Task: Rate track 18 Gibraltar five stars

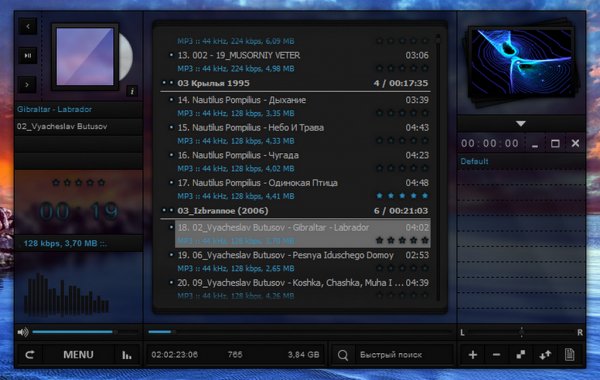Action: click(425, 240)
